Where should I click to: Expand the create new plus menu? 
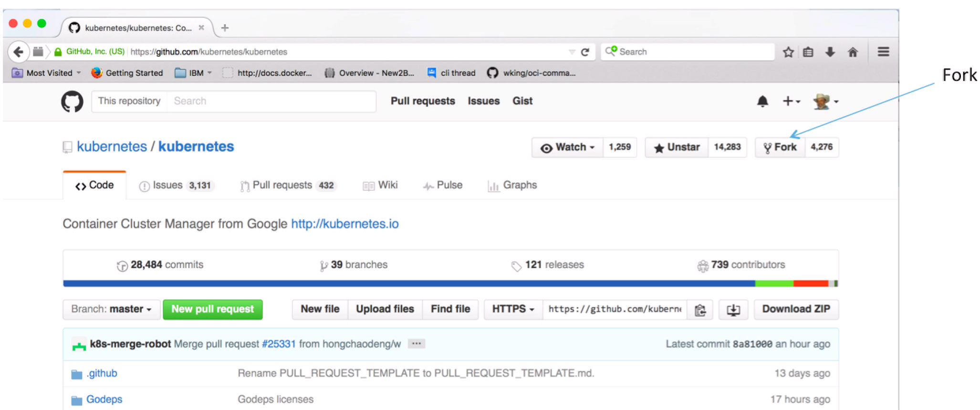click(791, 101)
